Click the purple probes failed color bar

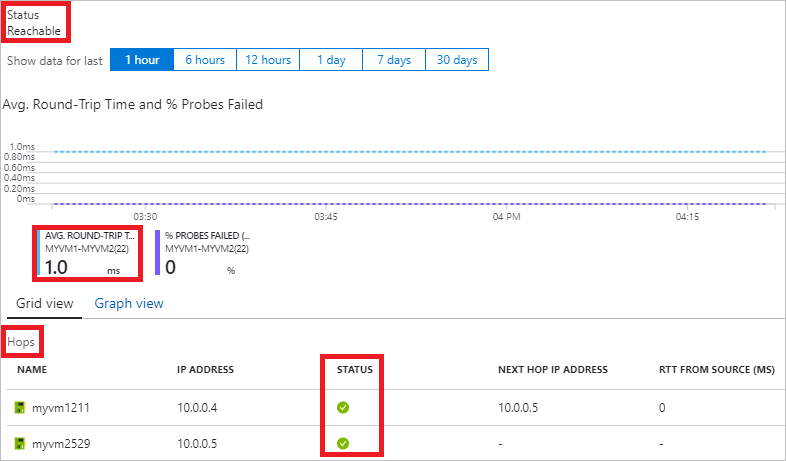[x=157, y=253]
